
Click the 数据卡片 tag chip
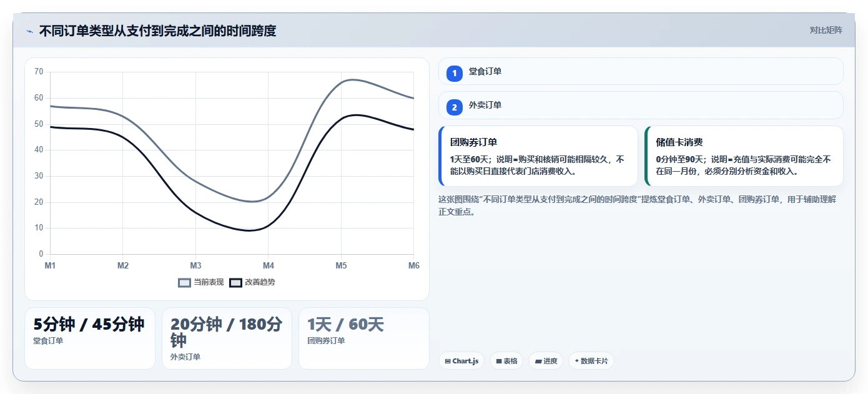click(x=591, y=361)
